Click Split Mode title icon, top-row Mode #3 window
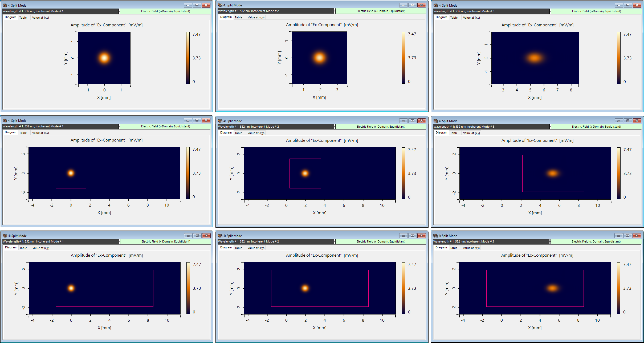644x343 pixels. [436, 5]
